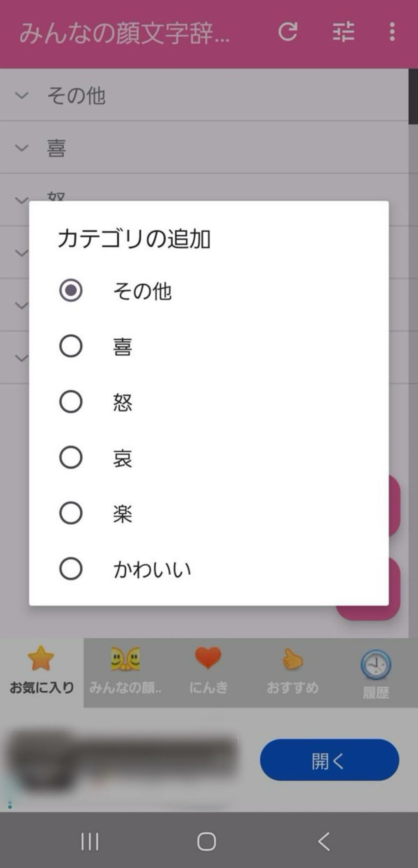Click the 楽 option label in dialog
Viewport: 418px width, 868px height.
[x=122, y=514]
